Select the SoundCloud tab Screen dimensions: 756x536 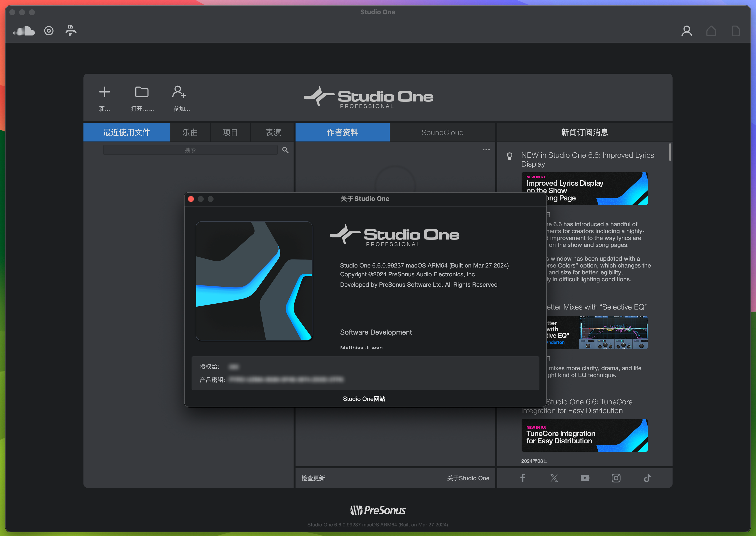click(443, 132)
